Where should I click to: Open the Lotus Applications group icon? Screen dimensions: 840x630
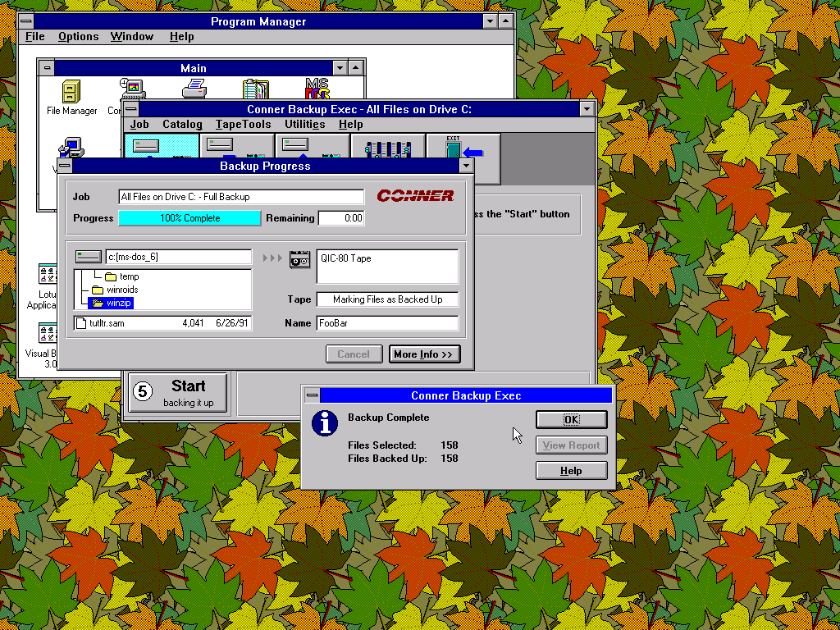[48, 274]
